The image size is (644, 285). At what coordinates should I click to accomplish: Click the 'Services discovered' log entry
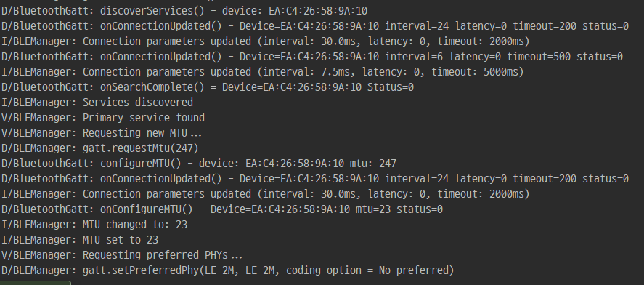point(97,102)
